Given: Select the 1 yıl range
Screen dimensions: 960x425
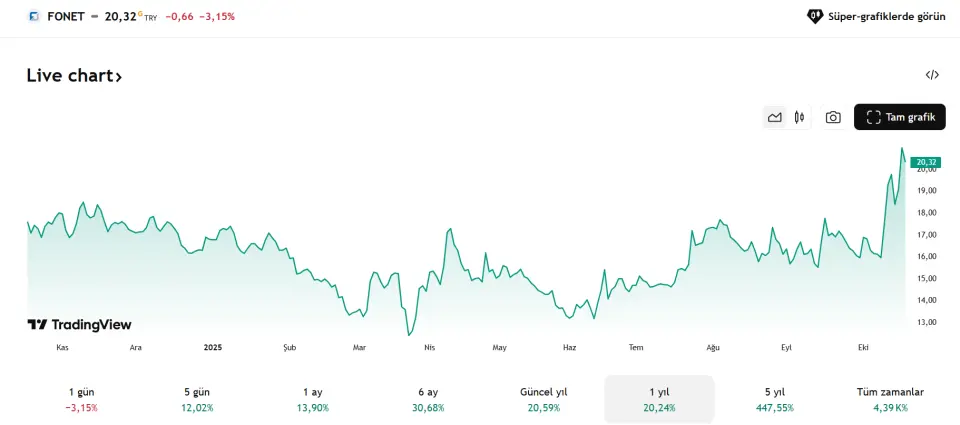Looking at the screenshot, I should (659, 399).
